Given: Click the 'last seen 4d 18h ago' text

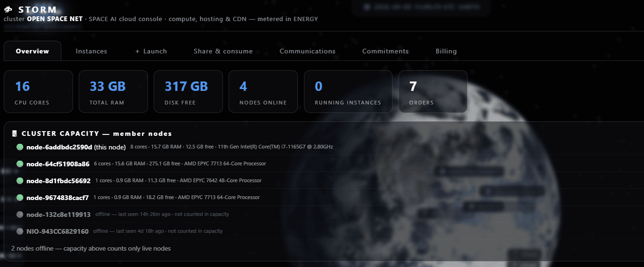Looking at the screenshot, I should (140, 231).
